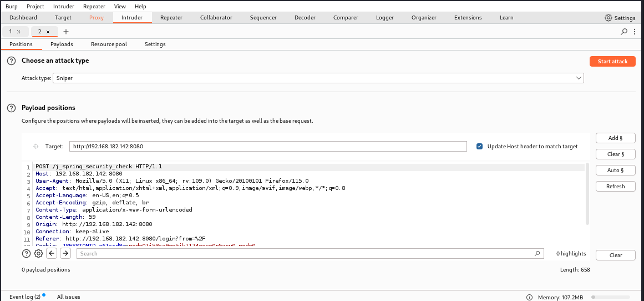This screenshot has height=301, width=644.
Task: Go to next search match arrow
Action: tap(65, 254)
